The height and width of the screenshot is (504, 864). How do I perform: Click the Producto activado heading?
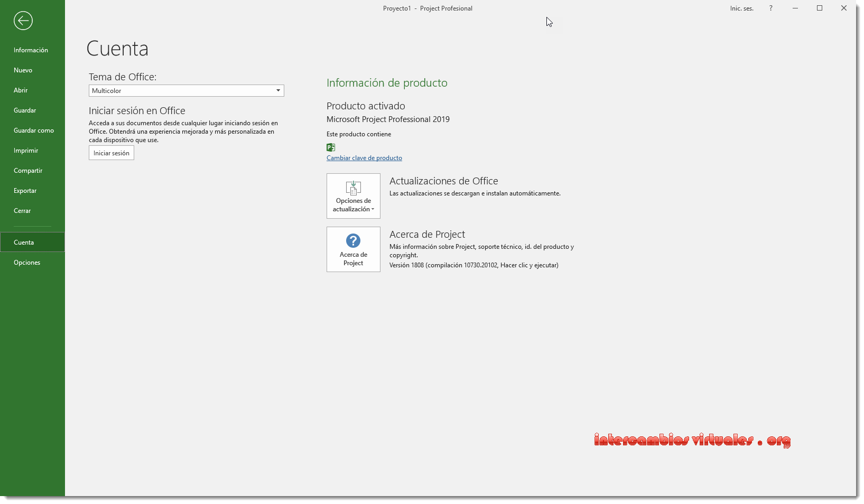tap(366, 106)
